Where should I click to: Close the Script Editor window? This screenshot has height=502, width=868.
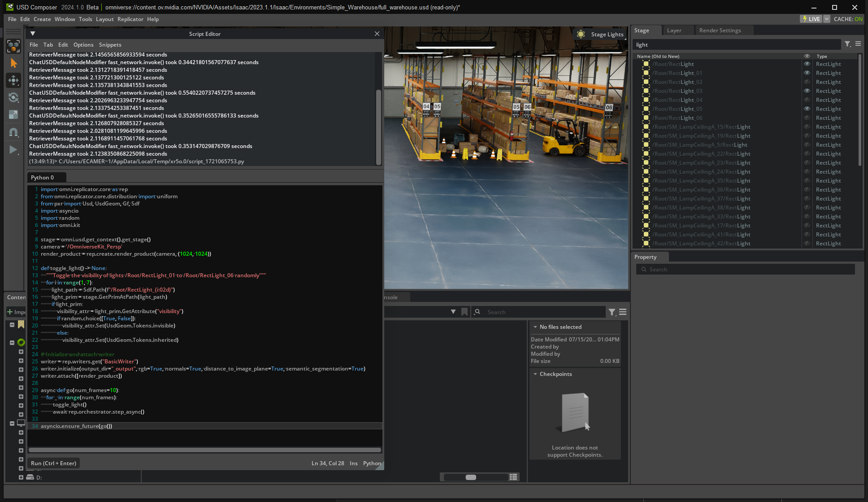pos(377,34)
